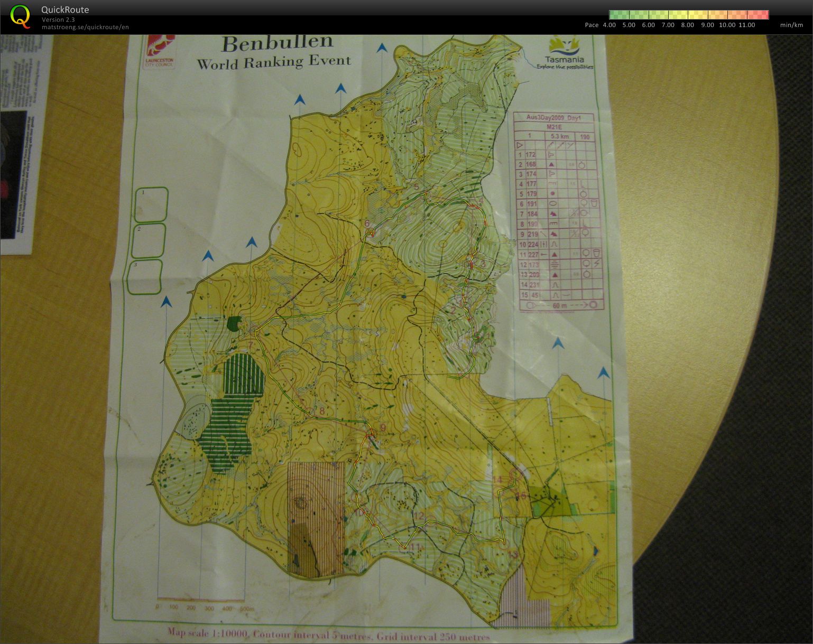Click the min/km unit label
Image resolution: width=813 pixels, height=644 pixels.
791,25
